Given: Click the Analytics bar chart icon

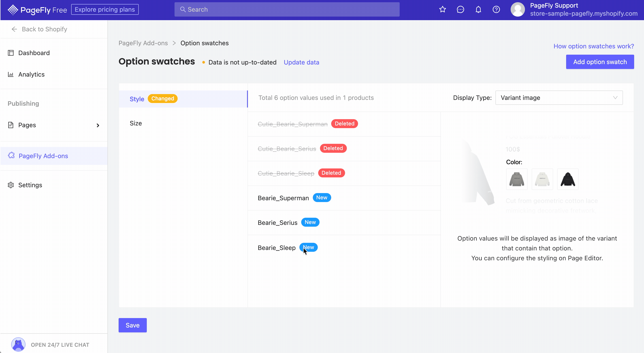Looking at the screenshot, I should click(x=11, y=74).
